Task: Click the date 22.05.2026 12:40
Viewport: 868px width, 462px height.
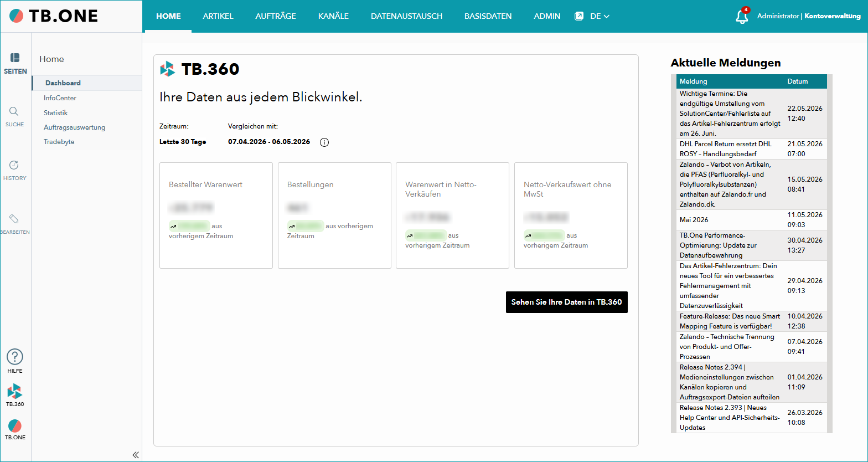Action: click(805, 114)
